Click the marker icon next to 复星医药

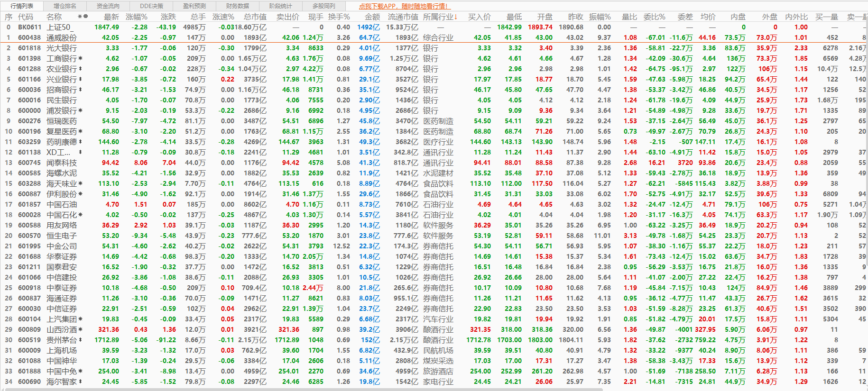pos(81,131)
